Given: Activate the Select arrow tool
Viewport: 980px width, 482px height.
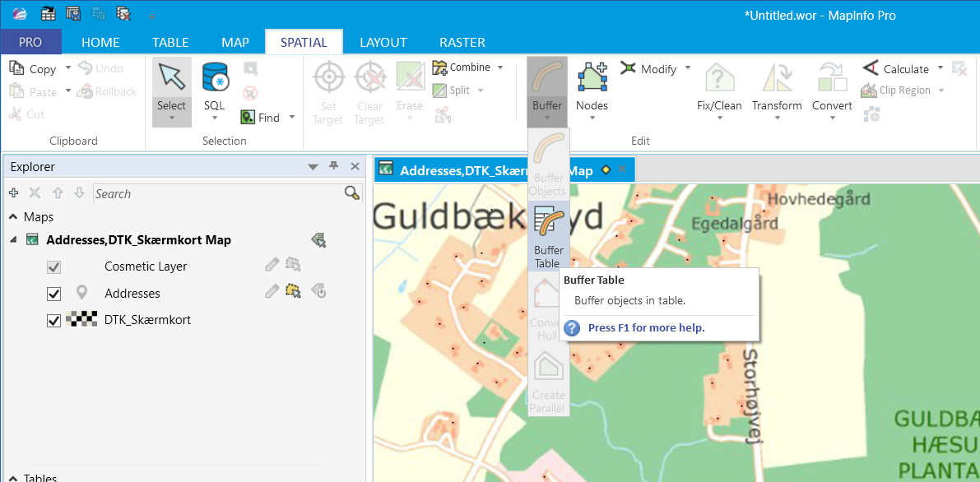Looking at the screenshot, I should tap(172, 92).
